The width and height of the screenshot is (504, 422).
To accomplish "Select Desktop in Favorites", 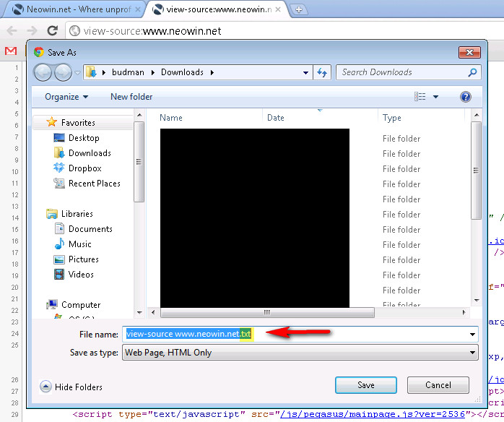I will pos(84,138).
